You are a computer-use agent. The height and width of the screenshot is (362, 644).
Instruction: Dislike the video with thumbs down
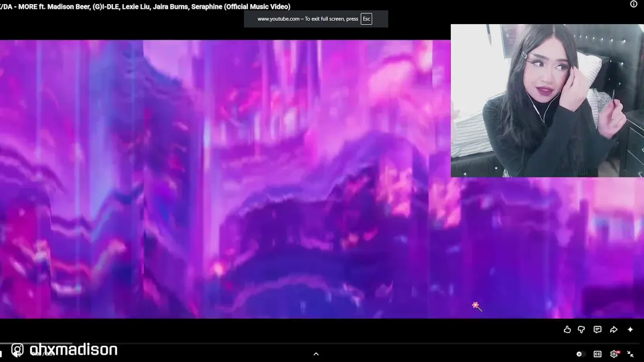582,330
